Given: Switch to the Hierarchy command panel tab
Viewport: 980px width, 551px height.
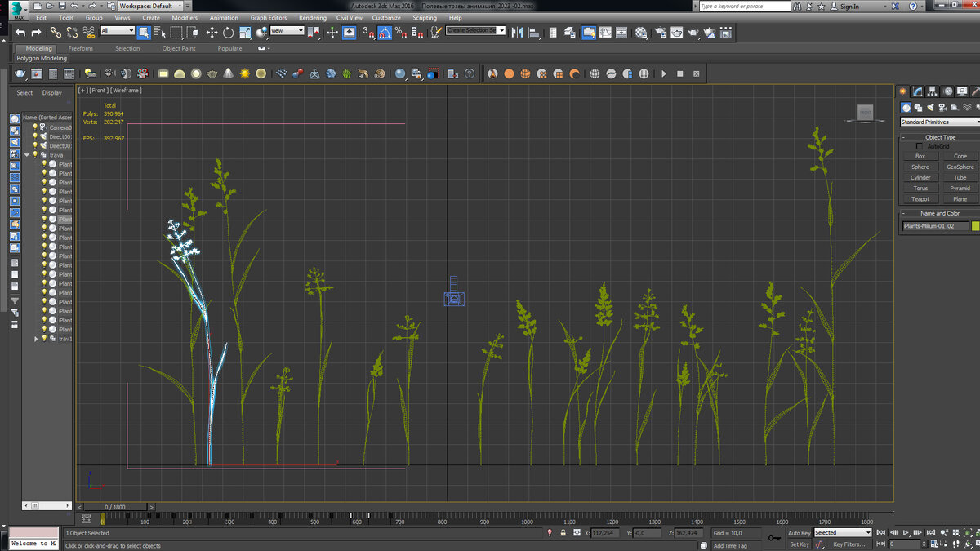Looking at the screenshot, I should pos(933,91).
